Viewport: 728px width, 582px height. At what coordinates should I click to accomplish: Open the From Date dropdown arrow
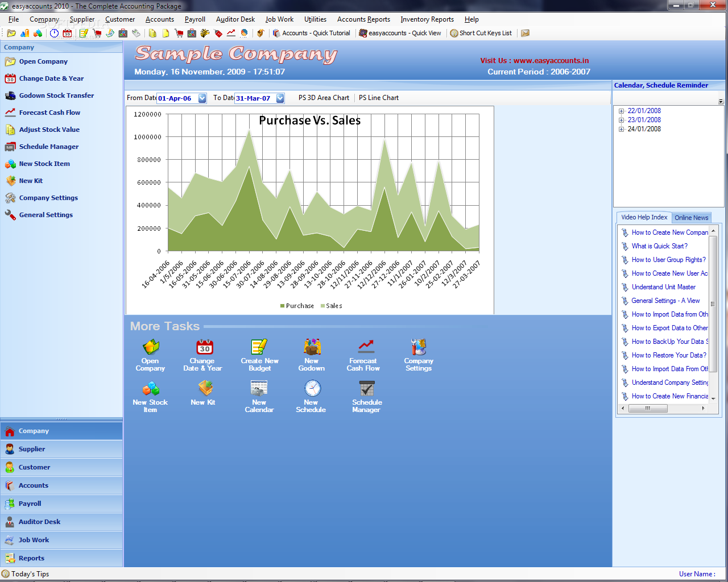pos(202,98)
